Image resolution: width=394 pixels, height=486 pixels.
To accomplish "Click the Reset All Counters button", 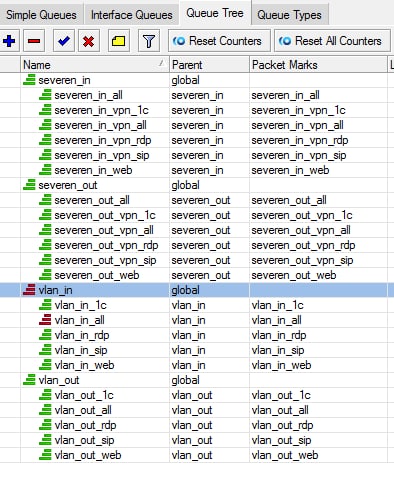I will coord(332,41).
